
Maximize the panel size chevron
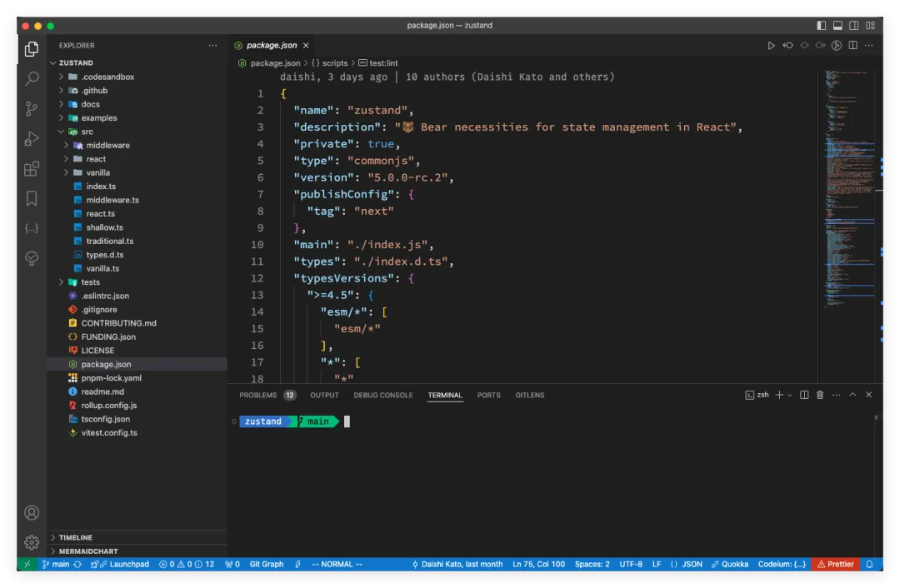852,395
